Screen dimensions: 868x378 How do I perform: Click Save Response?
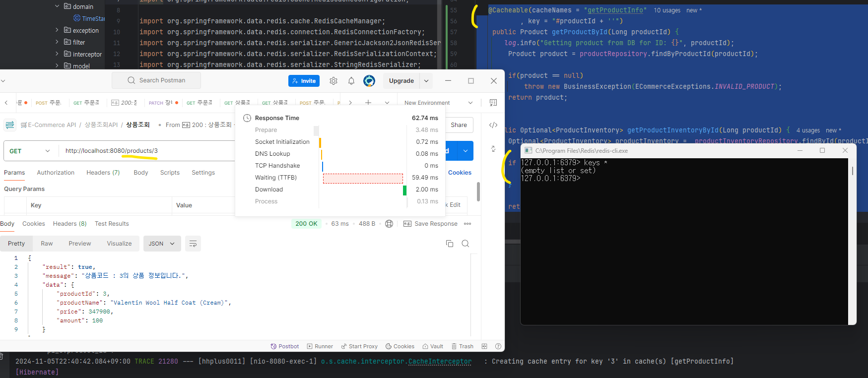point(431,224)
